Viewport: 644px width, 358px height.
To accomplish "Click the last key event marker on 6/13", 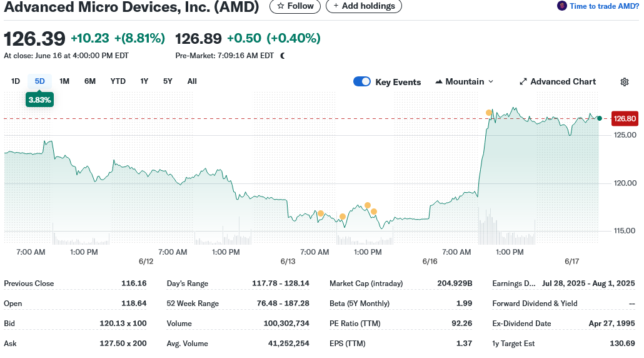I will [374, 212].
